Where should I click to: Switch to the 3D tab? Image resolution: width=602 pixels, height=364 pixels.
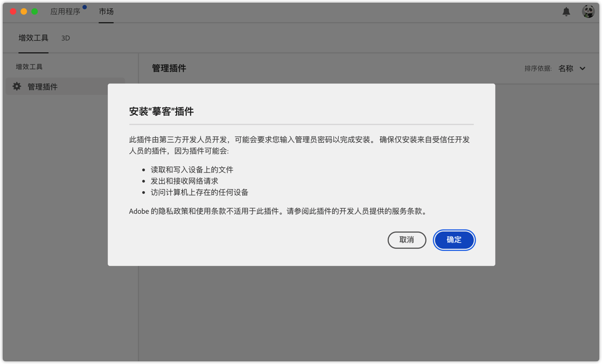click(x=66, y=38)
